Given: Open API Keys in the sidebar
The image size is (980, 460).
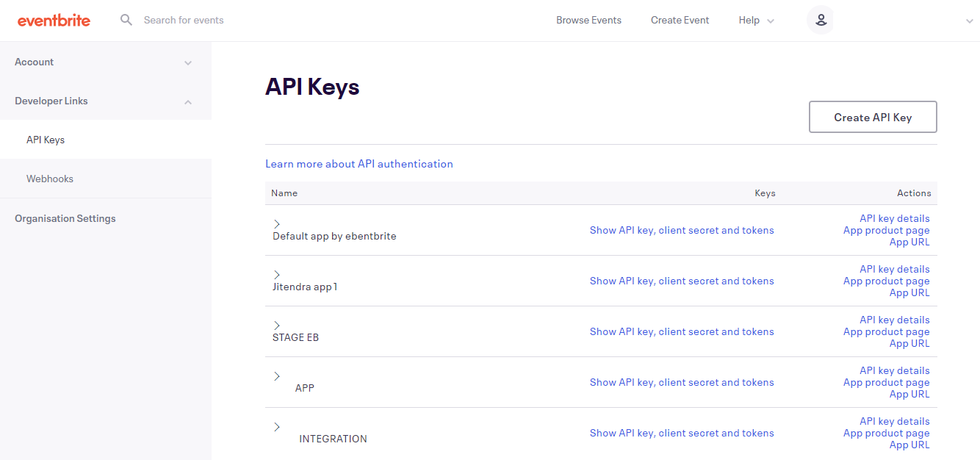Looking at the screenshot, I should pos(45,139).
